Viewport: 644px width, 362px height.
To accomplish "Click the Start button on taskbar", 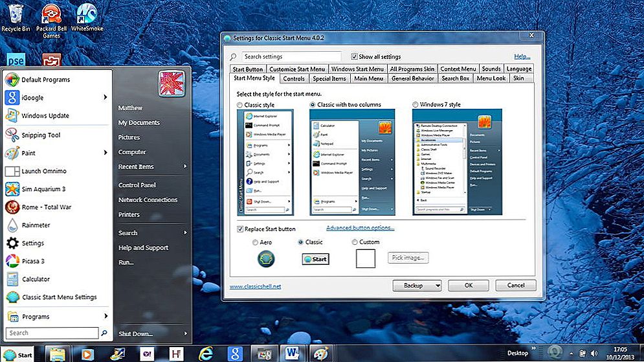I will [x=18, y=354].
